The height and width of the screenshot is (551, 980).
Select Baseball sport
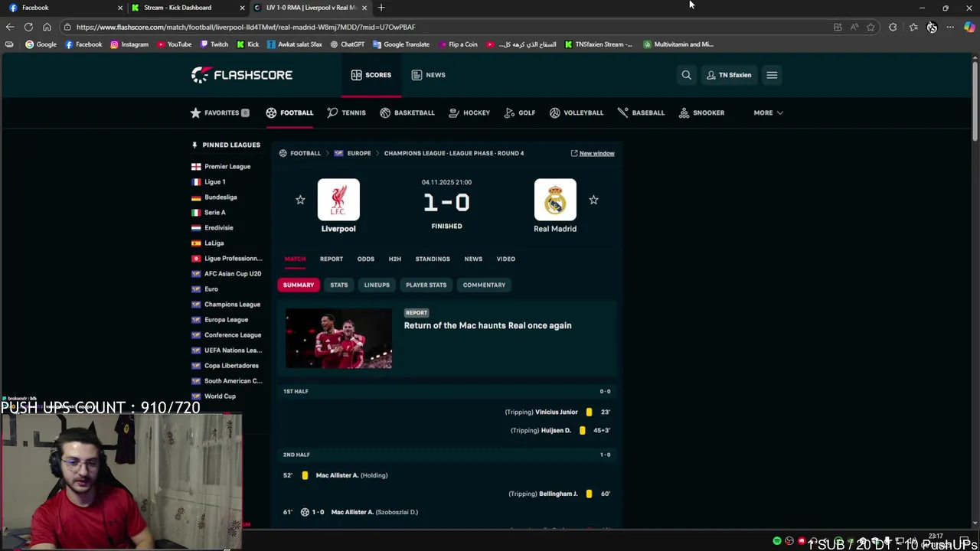pyautogui.click(x=641, y=112)
